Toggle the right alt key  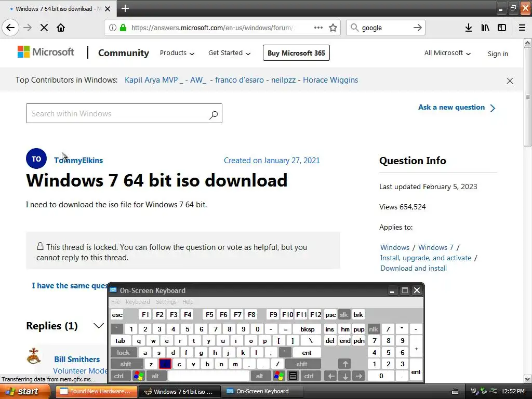[260, 376]
